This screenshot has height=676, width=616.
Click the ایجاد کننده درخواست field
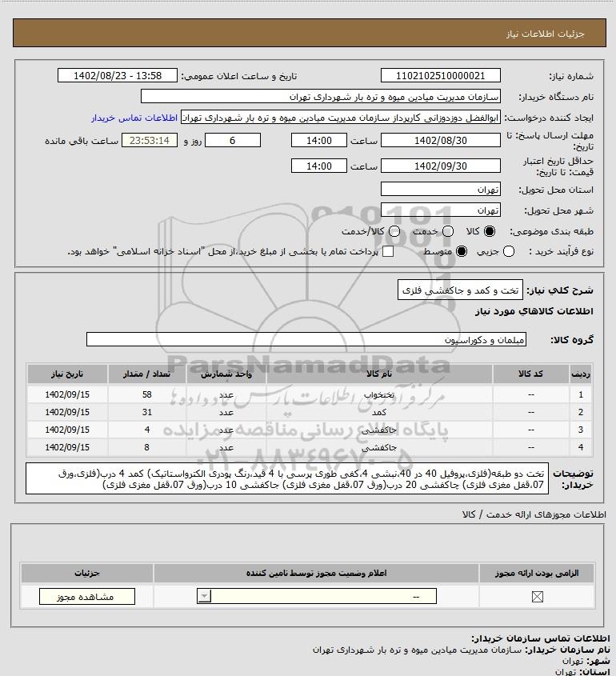(x=341, y=118)
